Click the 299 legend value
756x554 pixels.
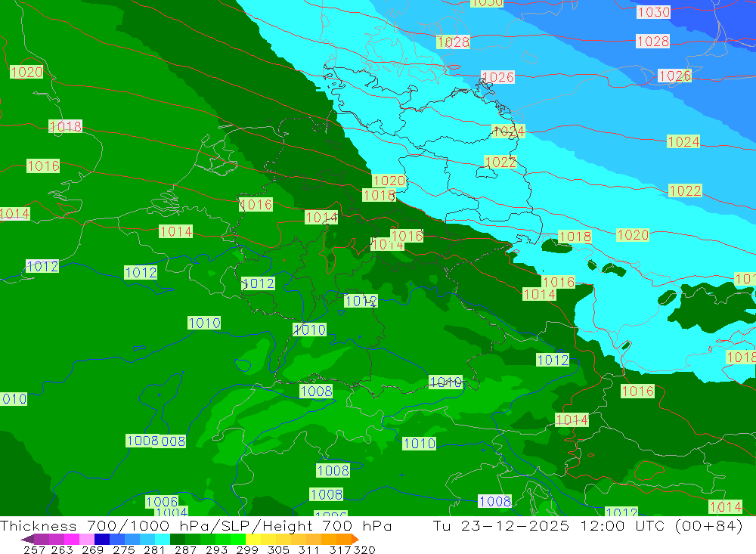coord(247,549)
